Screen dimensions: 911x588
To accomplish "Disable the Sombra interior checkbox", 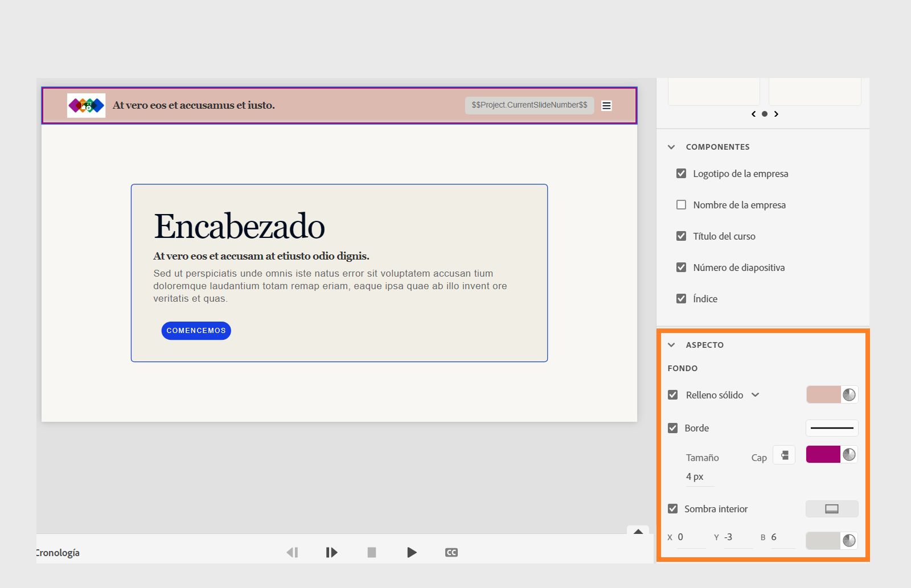I will (673, 509).
